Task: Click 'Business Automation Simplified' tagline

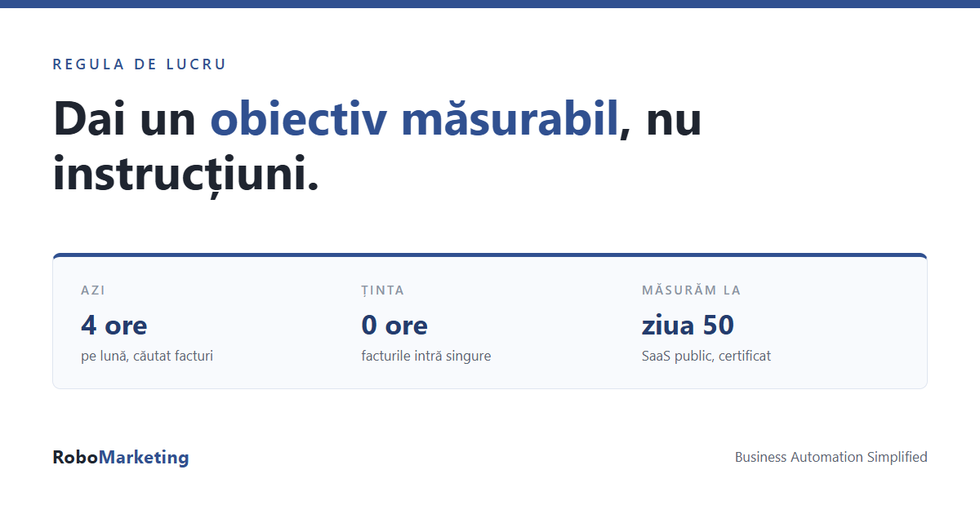Action: [831, 457]
